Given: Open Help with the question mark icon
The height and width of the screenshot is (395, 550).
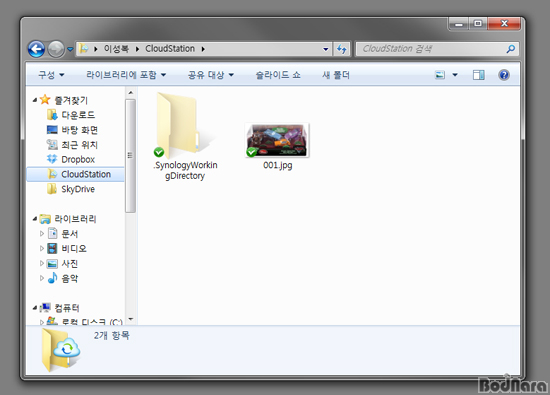Looking at the screenshot, I should [x=504, y=75].
